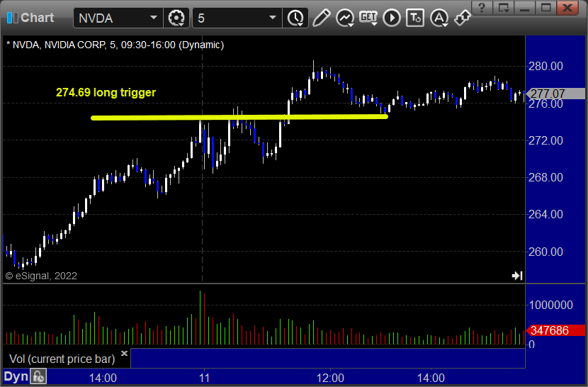588x387 pixels.
Task: Toggle the Dyn dynamic scaling label
Action: [x=16, y=376]
